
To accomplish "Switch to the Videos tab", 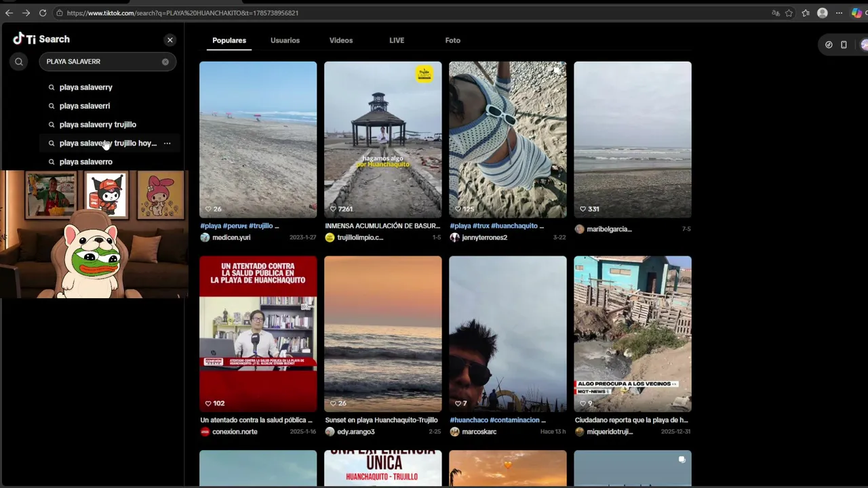I will (x=341, y=41).
